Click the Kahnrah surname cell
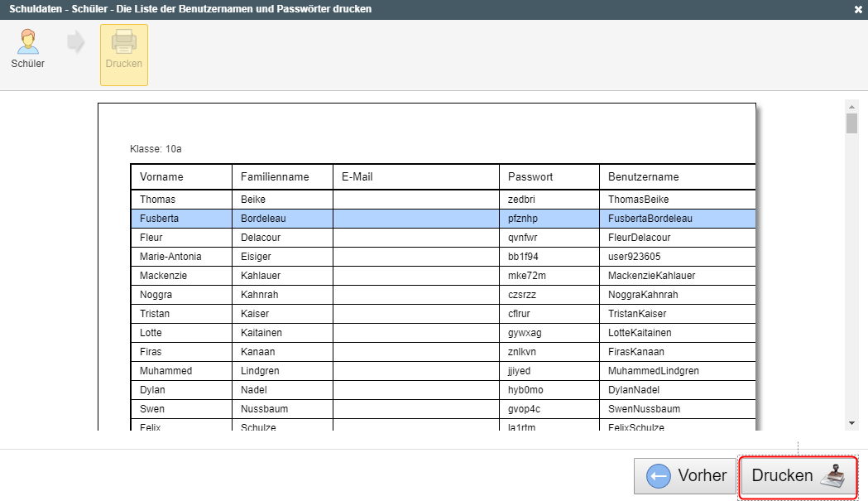Screen dimensions: 868x501 tap(282, 294)
